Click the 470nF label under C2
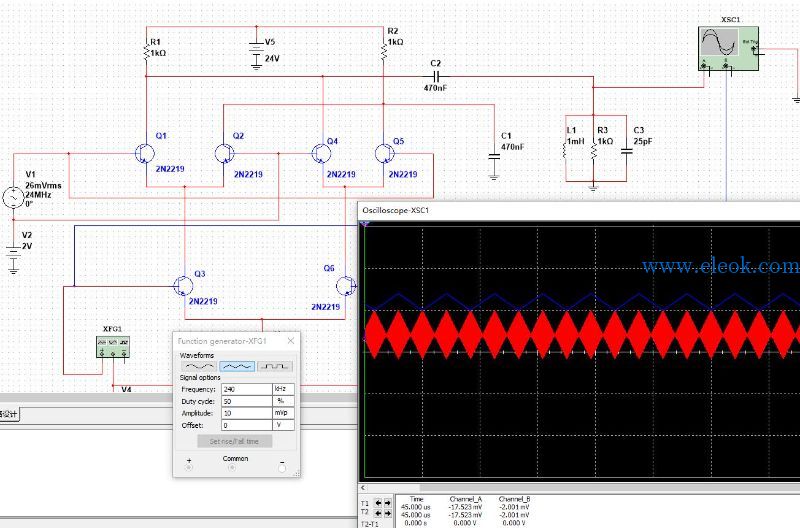Screen dimensions: 800x528 pos(435,88)
